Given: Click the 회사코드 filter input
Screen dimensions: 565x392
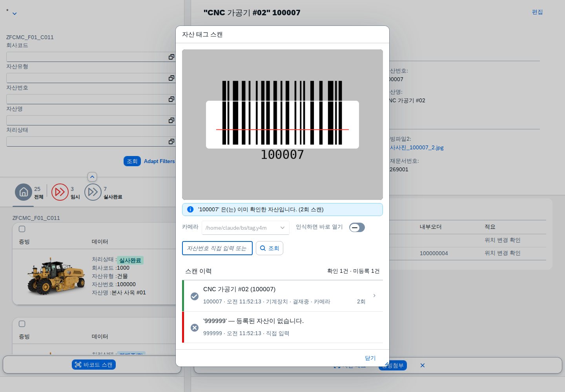Looking at the screenshot, I should tap(91, 57).
